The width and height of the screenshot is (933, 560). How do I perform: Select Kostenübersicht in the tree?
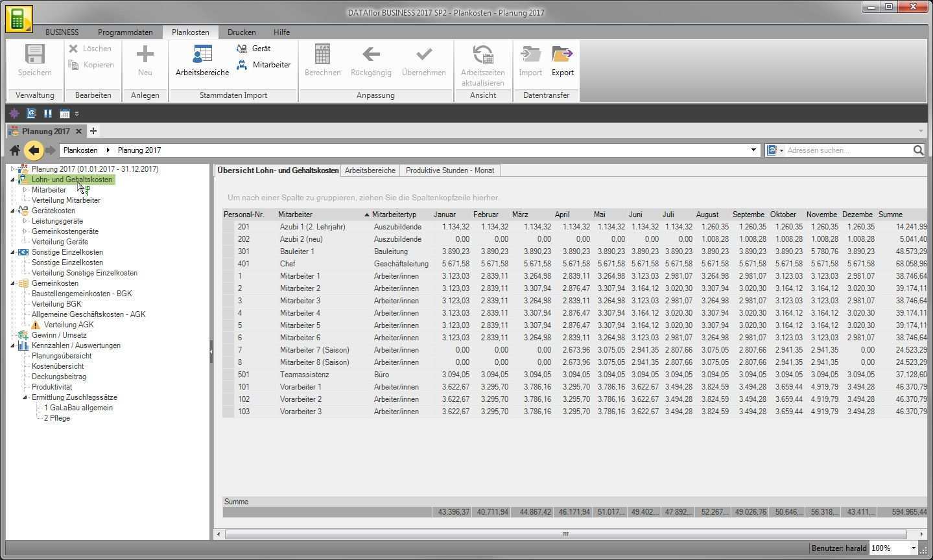coord(58,366)
